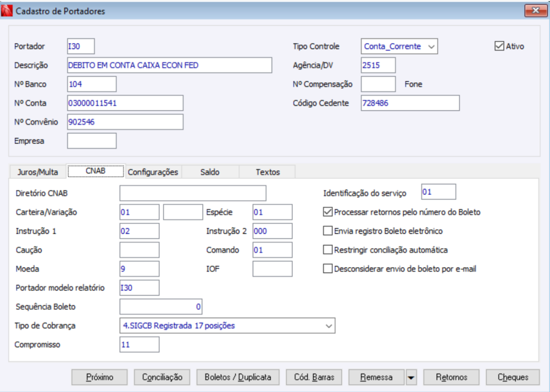Open the Remessa button dropdown arrow
Image resolution: width=550 pixels, height=392 pixels.
411,377
